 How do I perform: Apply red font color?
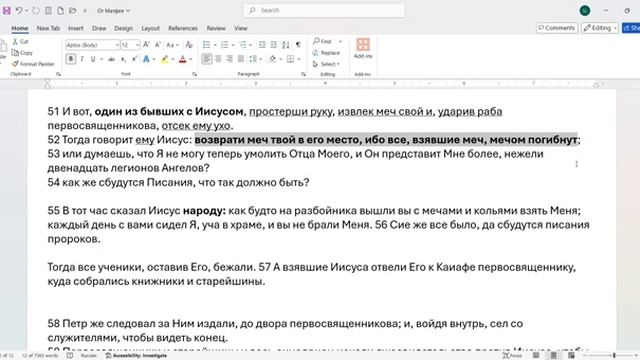(182, 60)
